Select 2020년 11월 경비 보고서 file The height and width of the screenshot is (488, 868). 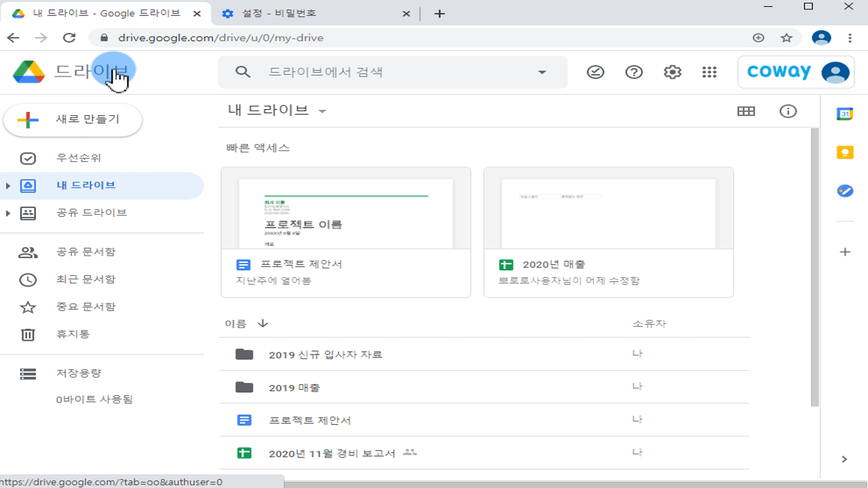[x=484, y=453]
